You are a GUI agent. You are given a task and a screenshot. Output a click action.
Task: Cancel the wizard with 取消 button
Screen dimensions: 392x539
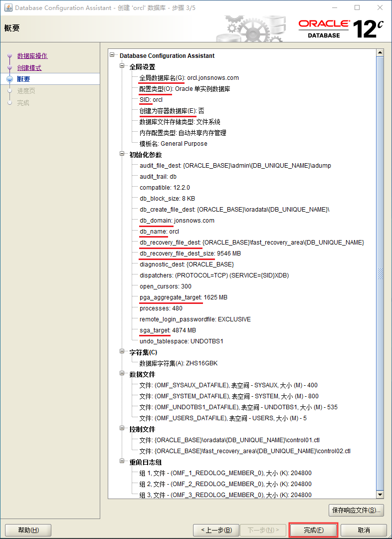click(x=364, y=530)
